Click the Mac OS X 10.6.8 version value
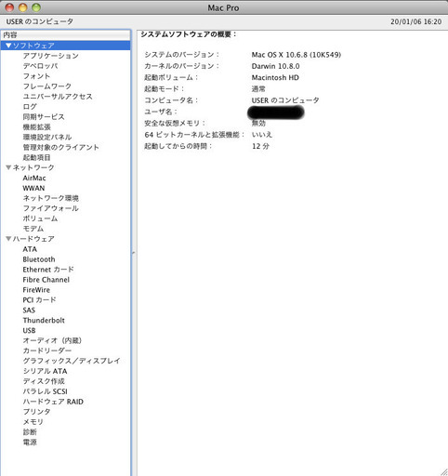The image size is (448, 476). click(296, 55)
